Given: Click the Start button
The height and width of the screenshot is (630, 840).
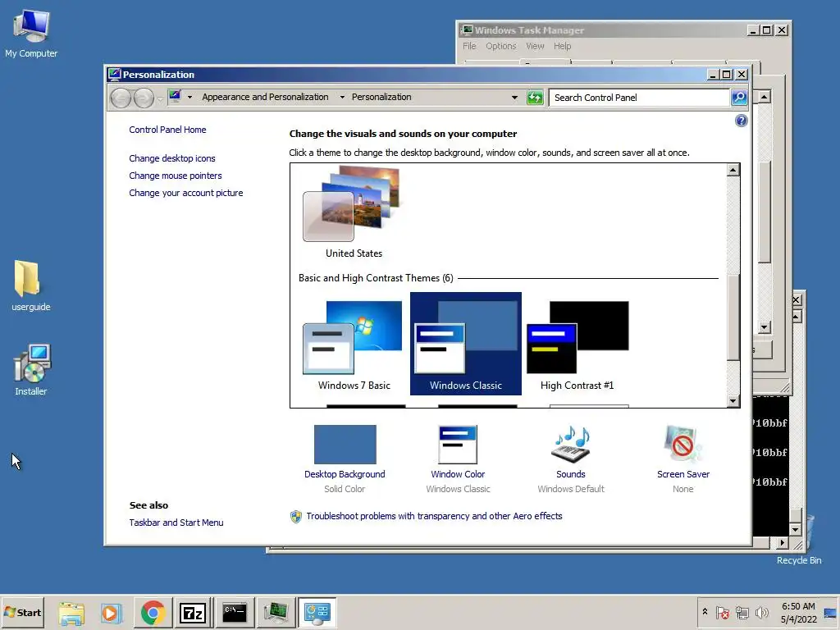Looking at the screenshot, I should pos(22,612).
